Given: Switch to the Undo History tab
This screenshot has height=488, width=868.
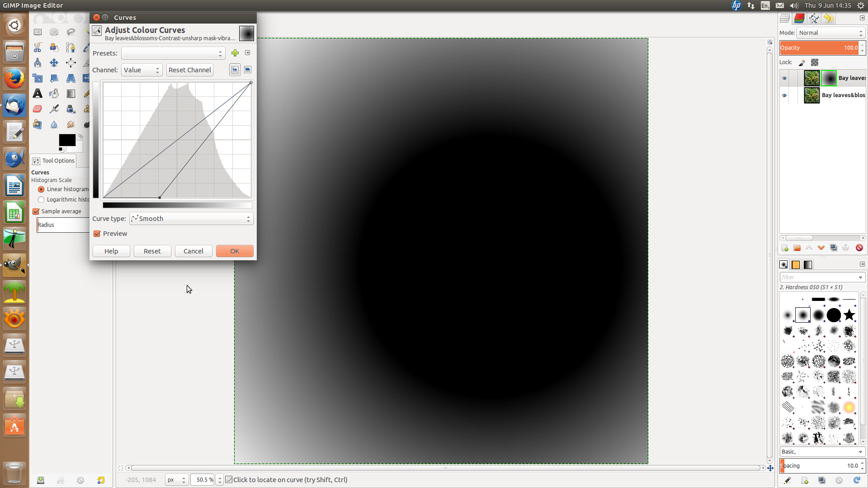Looking at the screenshot, I should (x=828, y=18).
